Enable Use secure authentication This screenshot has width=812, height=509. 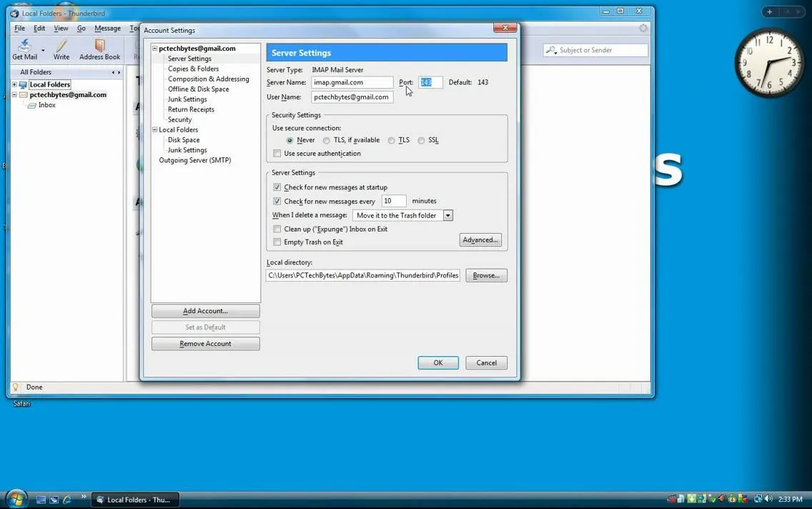277,153
